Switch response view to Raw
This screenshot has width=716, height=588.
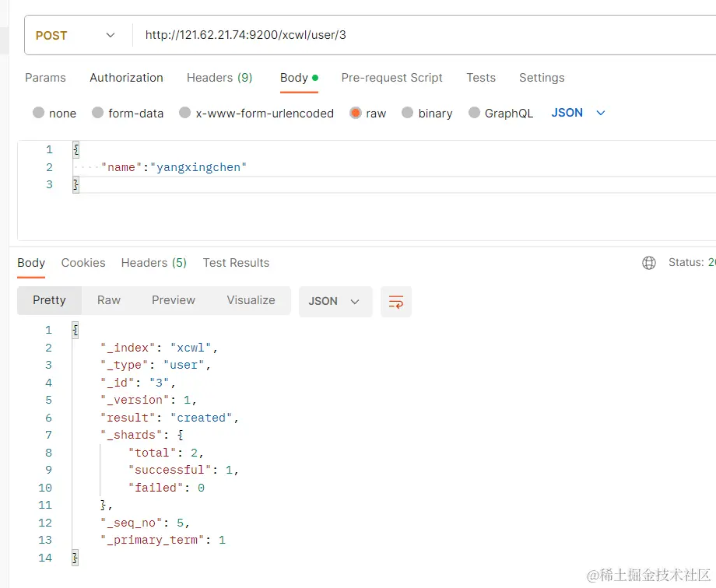coord(109,300)
